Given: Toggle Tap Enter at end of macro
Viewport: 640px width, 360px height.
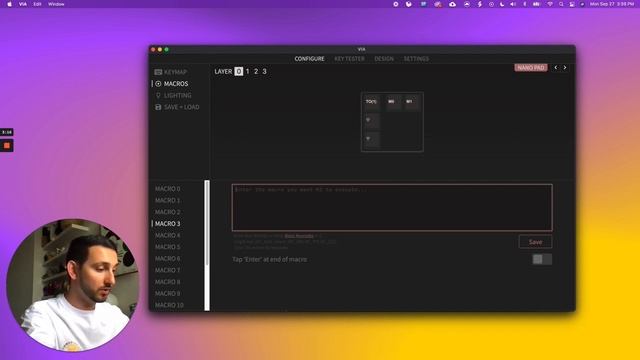Looking at the screenshot, I should (x=542, y=259).
